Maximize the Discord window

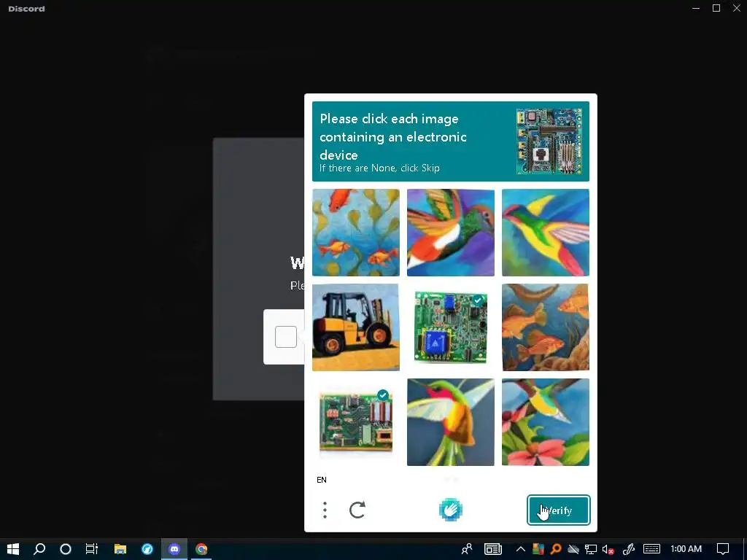click(x=716, y=8)
